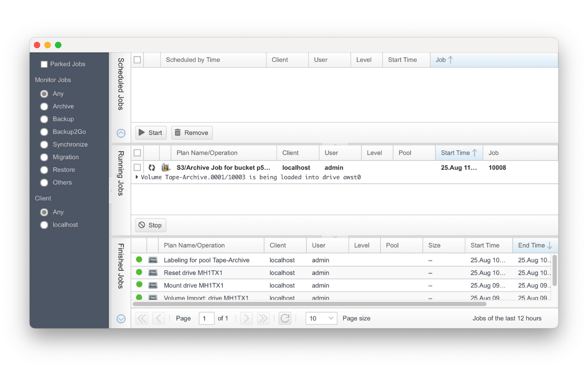Click the green status dot for Labeling job

pos(139,260)
